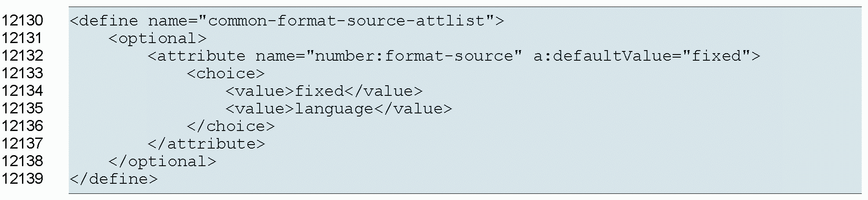Click line number 12136
Viewport: 868px width, 200px height.
pos(22,126)
